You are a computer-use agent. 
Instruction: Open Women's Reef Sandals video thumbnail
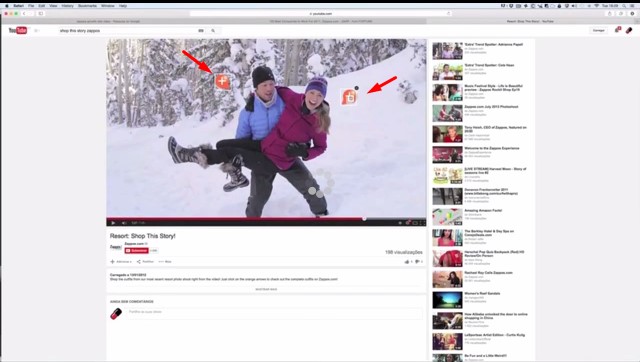[447, 300]
